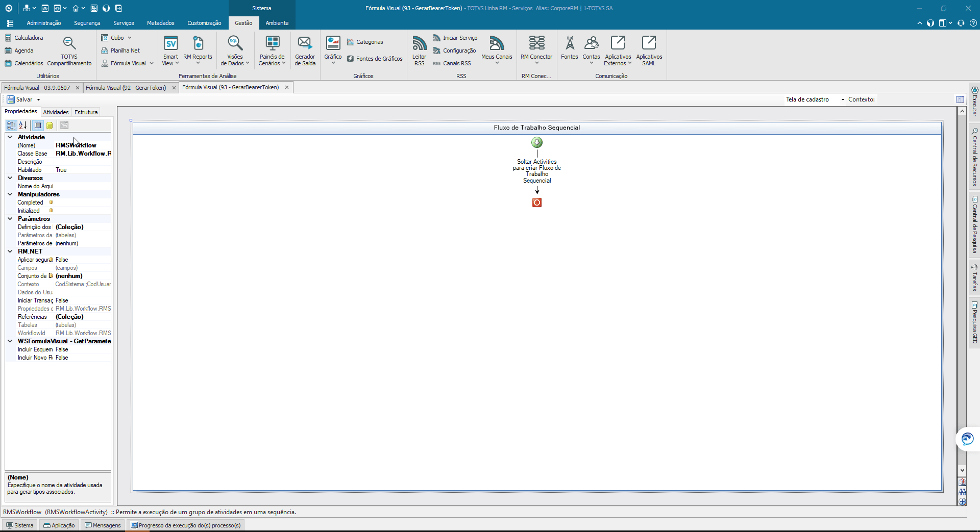
Task: Click the TOTVS Compartilhamento magnifier icon
Action: [x=69, y=43]
